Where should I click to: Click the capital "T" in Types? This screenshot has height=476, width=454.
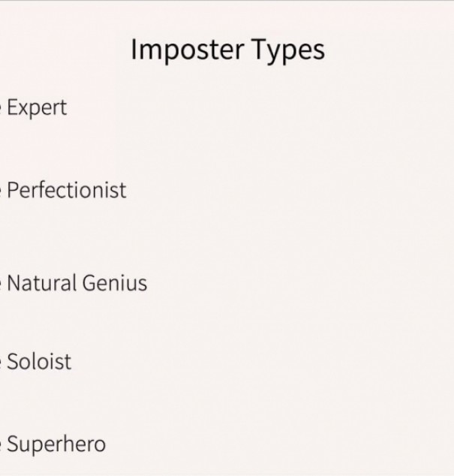(x=259, y=49)
